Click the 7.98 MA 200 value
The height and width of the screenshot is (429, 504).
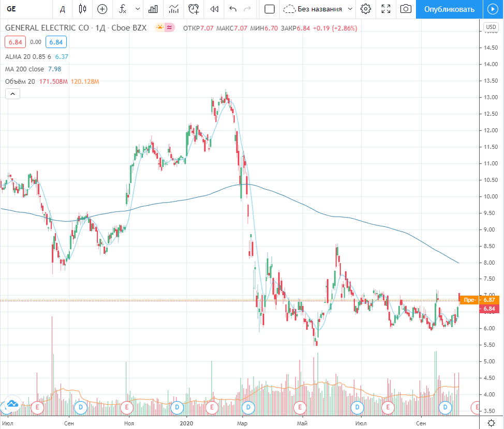54,69
